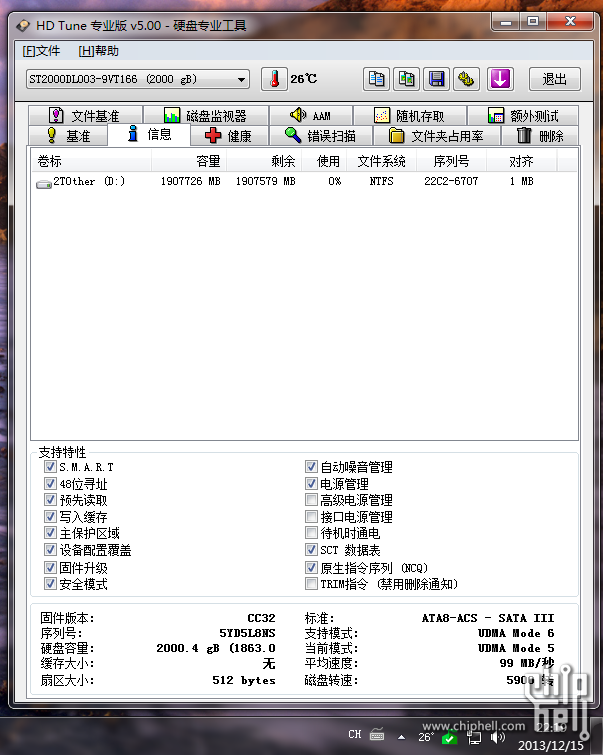The image size is (603, 755).
Task: Show hidden tray icons arrow
Action: click(x=401, y=737)
